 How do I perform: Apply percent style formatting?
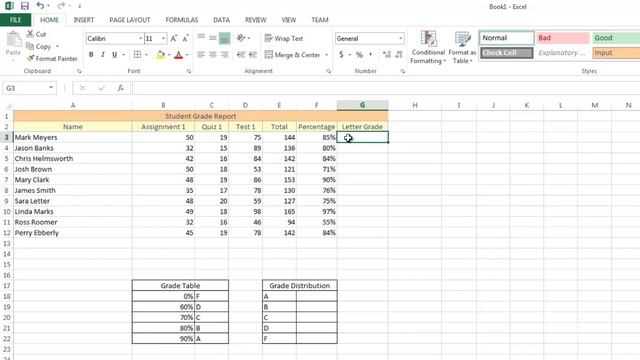tap(359, 55)
